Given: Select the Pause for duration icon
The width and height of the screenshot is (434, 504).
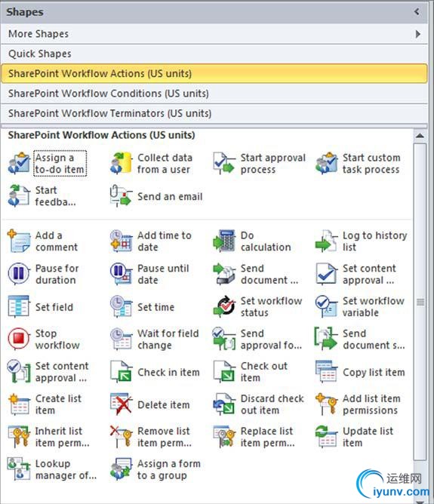Looking at the screenshot, I should click(19, 274).
